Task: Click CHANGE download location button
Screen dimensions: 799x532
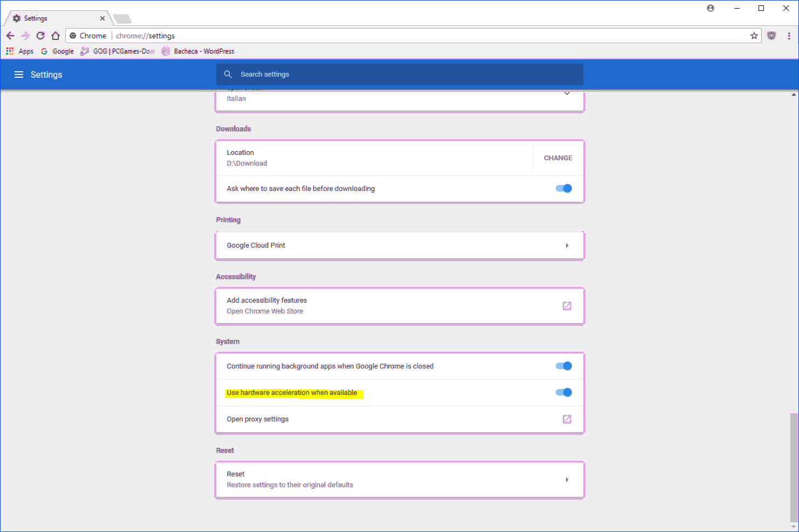Action: (x=558, y=158)
